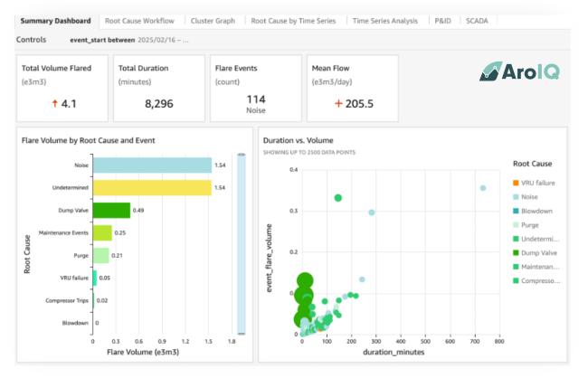
Task: Click the orange VRU failure legend swatch
Action: pyautogui.click(x=517, y=183)
